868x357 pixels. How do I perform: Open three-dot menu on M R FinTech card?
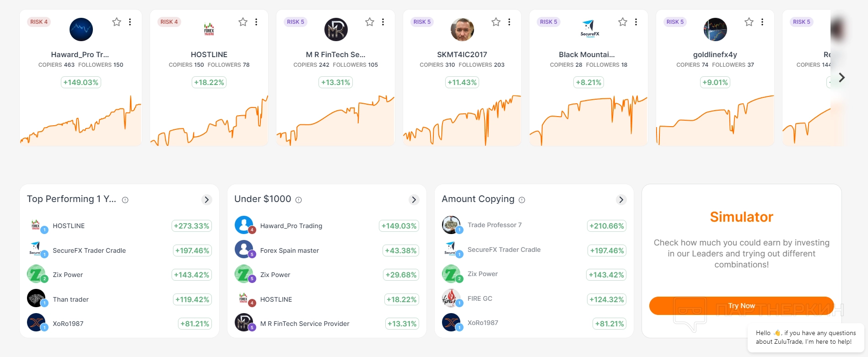(383, 22)
